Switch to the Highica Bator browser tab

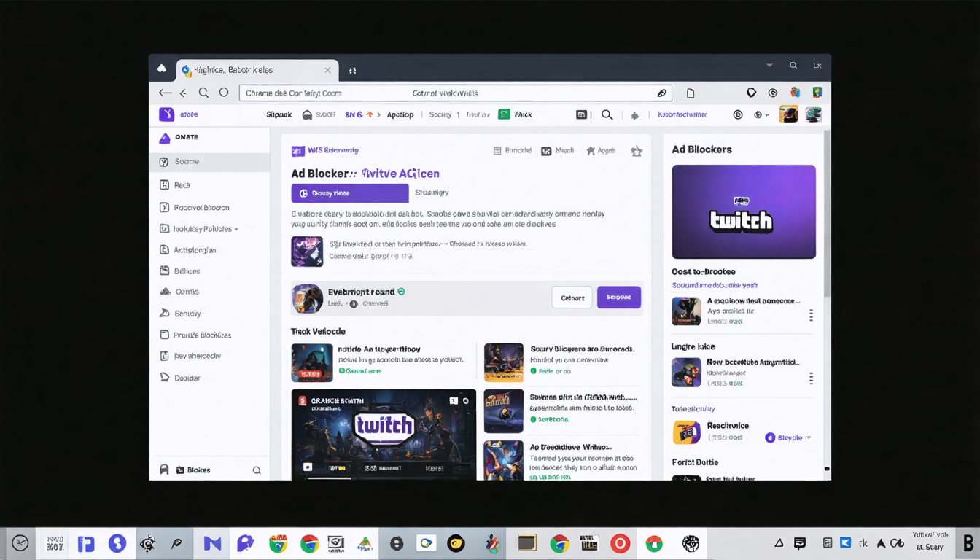point(255,69)
